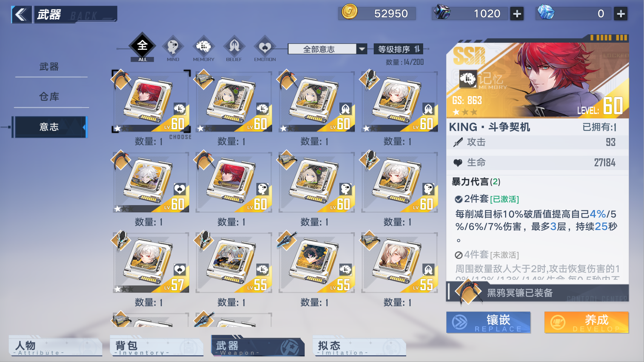Expand dropdown arrow beside 全部意志
Viewport: 644px width, 362px height.
(x=362, y=49)
